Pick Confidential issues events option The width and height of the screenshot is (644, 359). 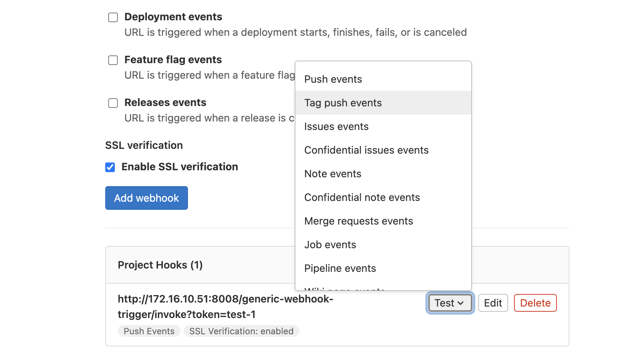point(366,150)
